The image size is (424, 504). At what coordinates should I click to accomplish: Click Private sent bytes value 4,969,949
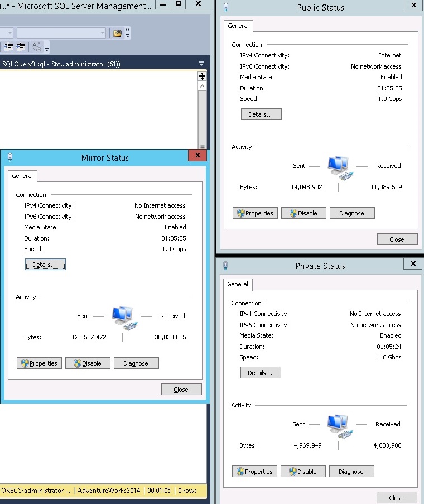coord(307,445)
